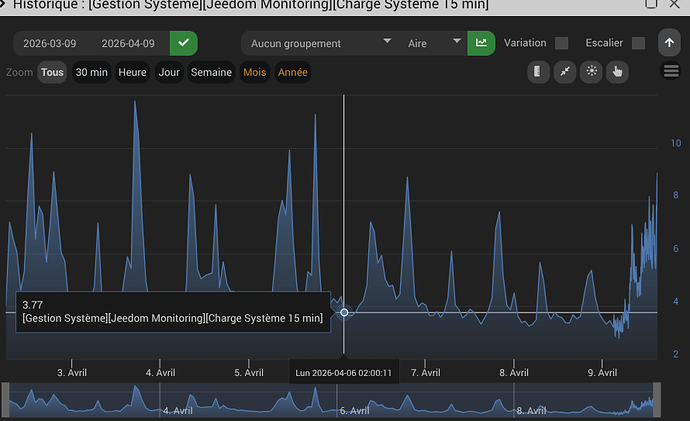Select the Jour zoom button

(169, 72)
